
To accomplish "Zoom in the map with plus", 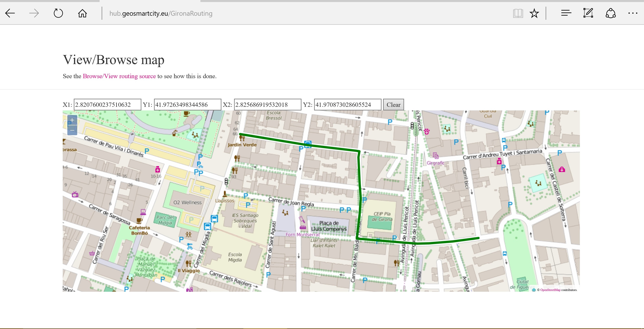I will click(72, 120).
